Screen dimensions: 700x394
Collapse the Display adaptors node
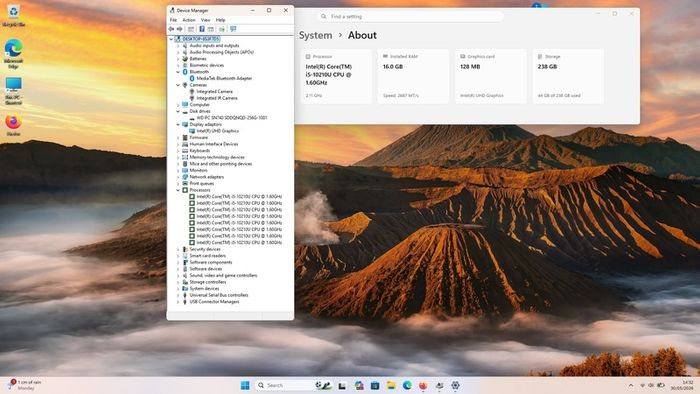point(178,124)
